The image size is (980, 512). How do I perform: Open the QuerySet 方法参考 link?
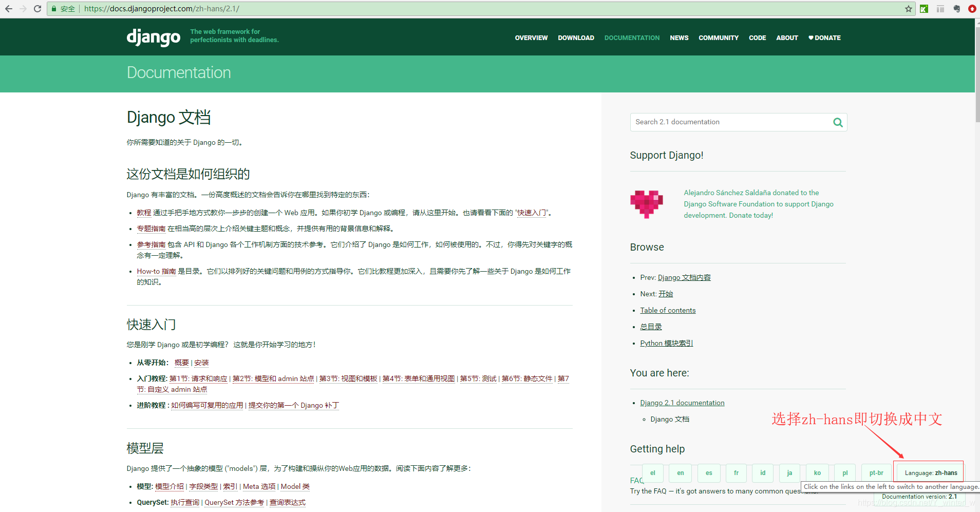pyautogui.click(x=234, y=502)
